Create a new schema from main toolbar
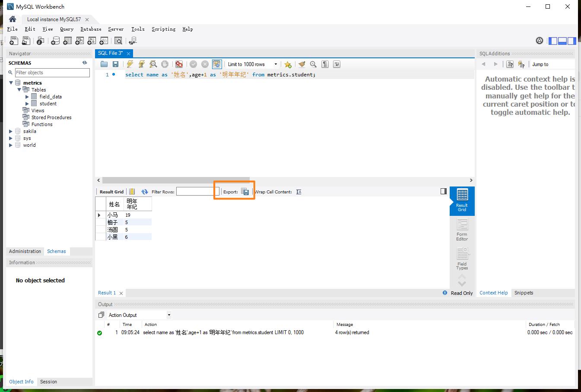Viewport: 581px width, 392px height. (55, 41)
